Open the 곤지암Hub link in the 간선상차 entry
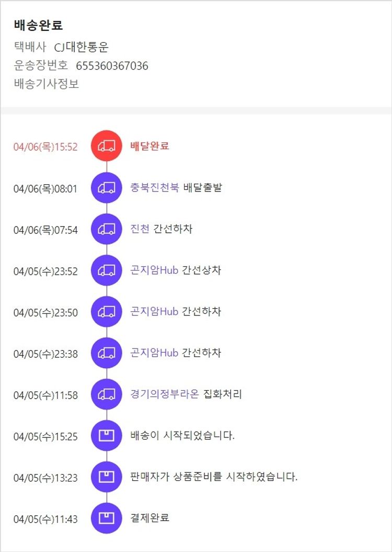 tap(154, 270)
